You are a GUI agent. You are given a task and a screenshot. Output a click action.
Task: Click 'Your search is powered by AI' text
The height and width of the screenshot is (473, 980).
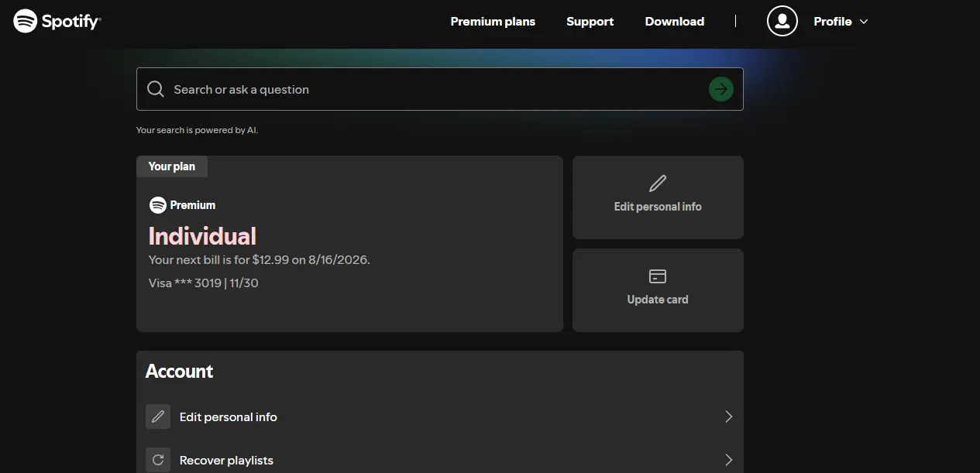click(x=197, y=130)
